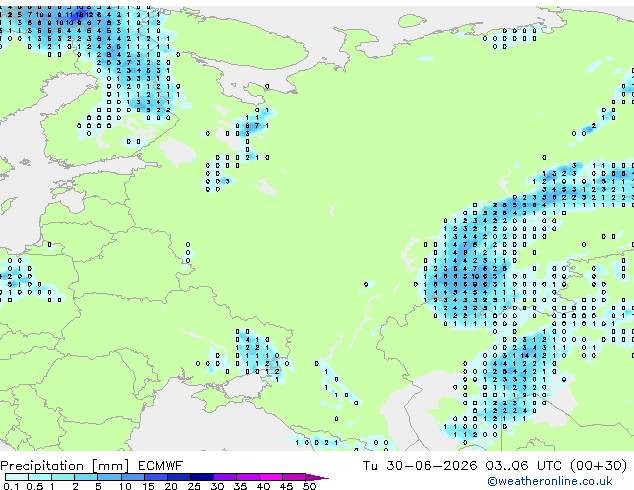The height and width of the screenshot is (490, 634).
Task: Click the date 'Tu 30-06-2026'
Action: 420,466
